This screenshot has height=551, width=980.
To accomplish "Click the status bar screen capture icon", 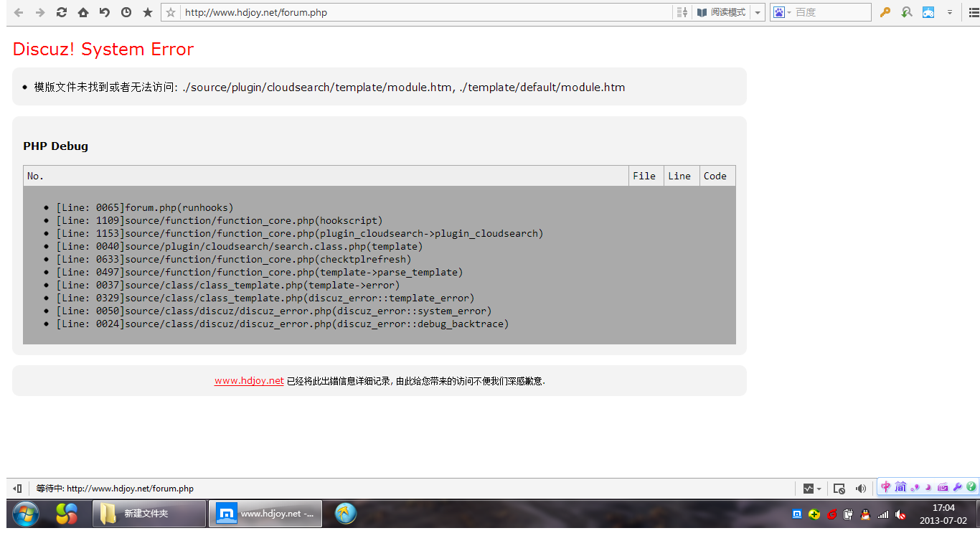I will tap(839, 489).
